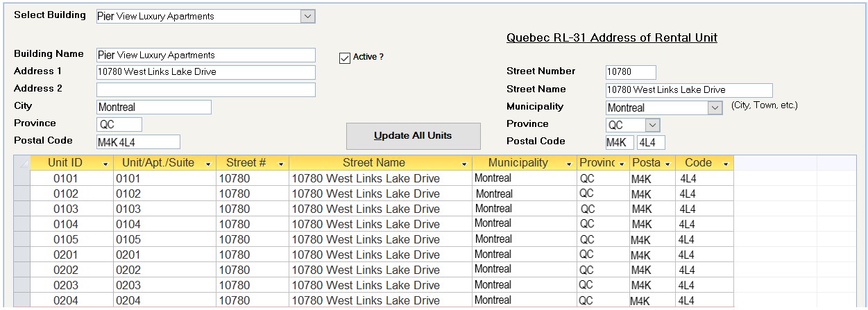
Task: Click the Building Name text field
Action: pyautogui.click(x=206, y=55)
